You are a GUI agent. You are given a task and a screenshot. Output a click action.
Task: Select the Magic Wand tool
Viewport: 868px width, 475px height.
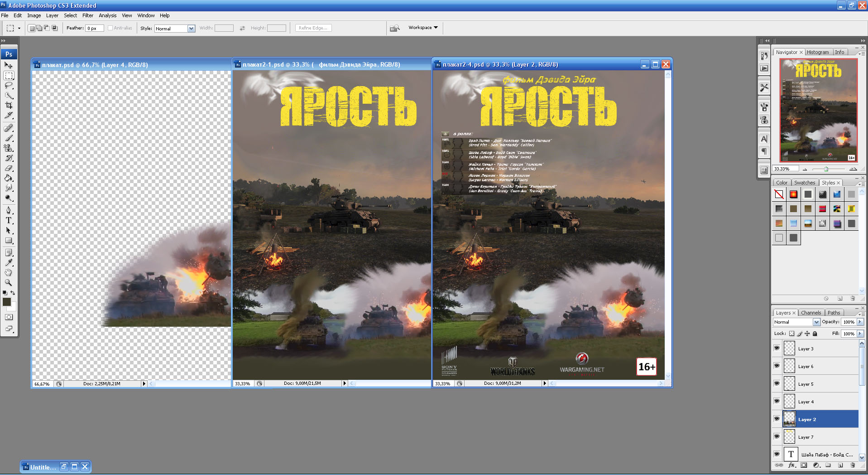point(9,95)
